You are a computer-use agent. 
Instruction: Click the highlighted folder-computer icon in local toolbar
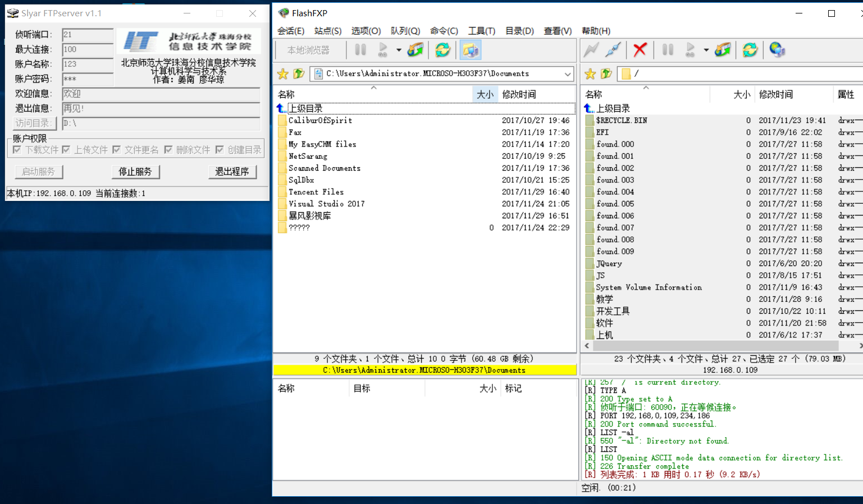coord(471,50)
